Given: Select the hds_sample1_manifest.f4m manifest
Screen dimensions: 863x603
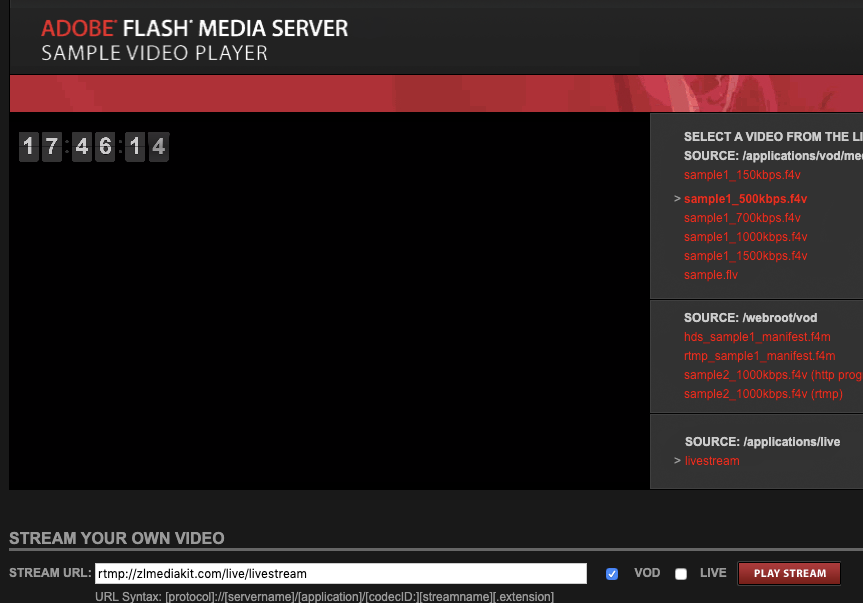Looking at the screenshot, I should click(x=757, y=336).
